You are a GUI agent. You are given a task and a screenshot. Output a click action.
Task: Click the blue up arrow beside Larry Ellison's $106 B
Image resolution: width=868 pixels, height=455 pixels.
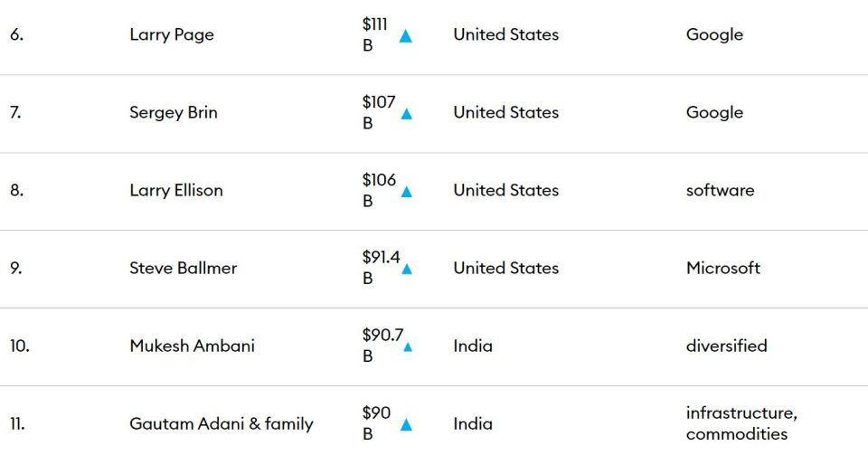406,192
